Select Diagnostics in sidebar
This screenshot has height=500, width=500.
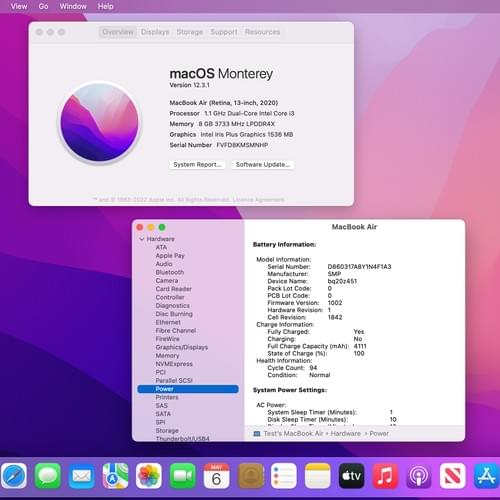click(172, 306)
